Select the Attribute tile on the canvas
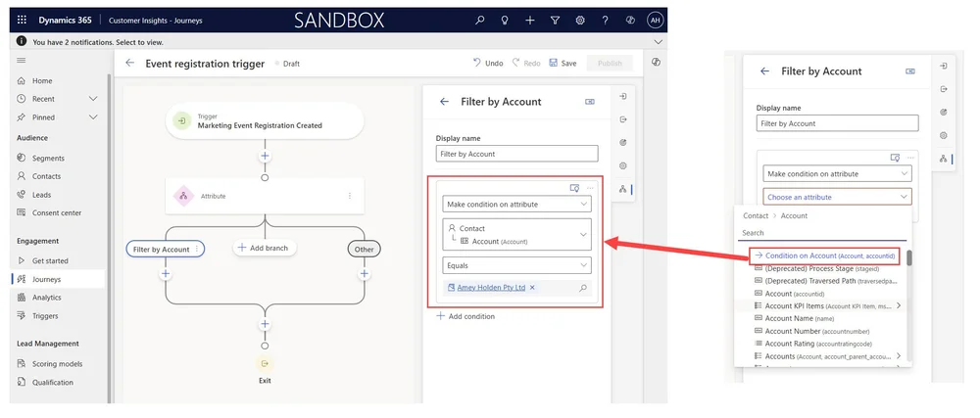 click(265, 196)
